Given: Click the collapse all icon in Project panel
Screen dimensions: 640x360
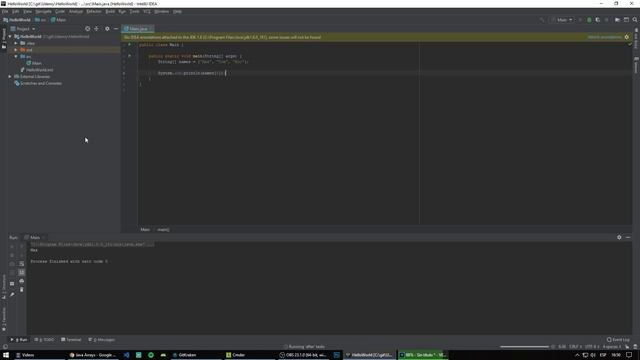Looking at the screenshot, I should pyautogui.click(x=97, y=29).
